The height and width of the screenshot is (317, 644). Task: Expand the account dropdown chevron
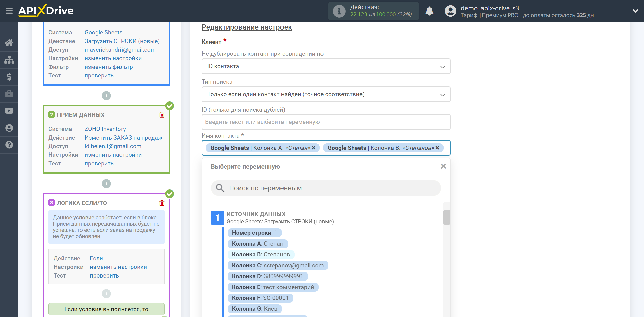(x=635, y=11)
